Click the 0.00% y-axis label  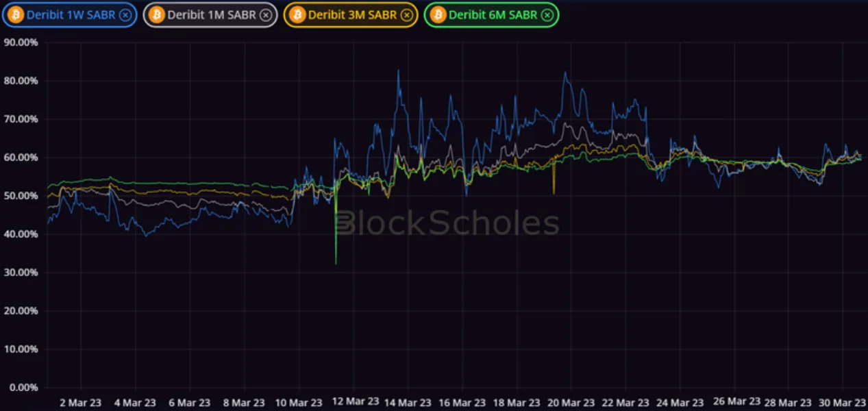tap(23, 387)
